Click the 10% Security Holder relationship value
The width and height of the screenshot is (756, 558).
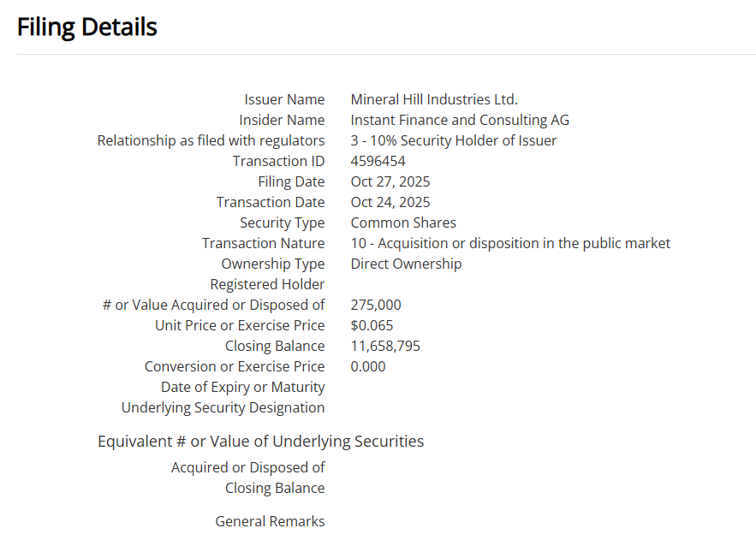click(454, 140)
